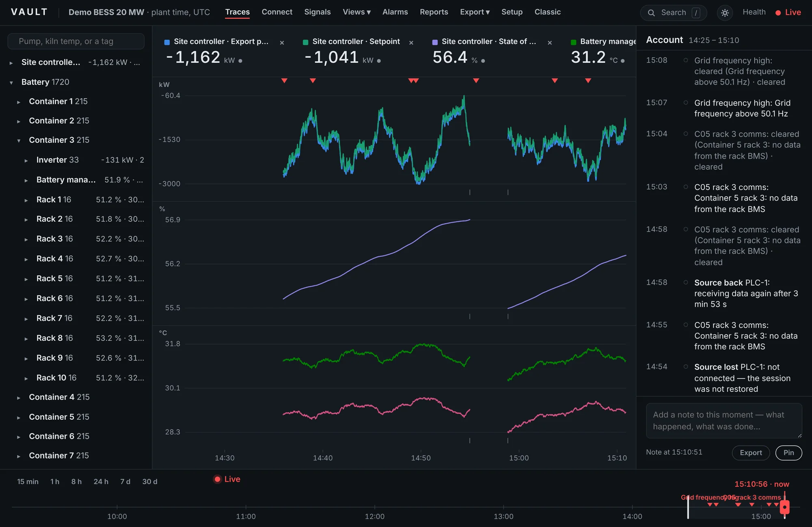The height and width of the screenshot is (527, 812).
Task: Close the Site controller Setpoint trace card
Action: tap(411, 43)
